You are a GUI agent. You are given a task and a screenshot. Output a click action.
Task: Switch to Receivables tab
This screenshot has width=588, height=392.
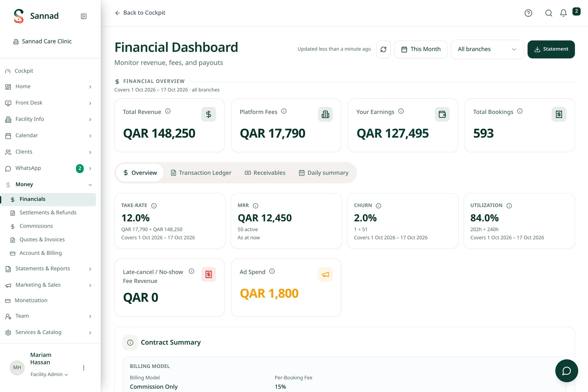click(265, 173)
